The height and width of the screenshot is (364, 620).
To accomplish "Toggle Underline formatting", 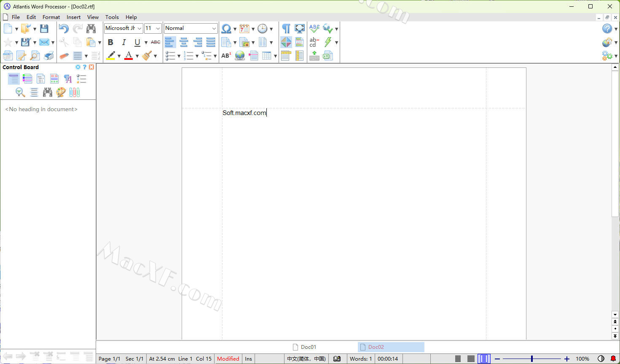I will (x=137, y=42).
